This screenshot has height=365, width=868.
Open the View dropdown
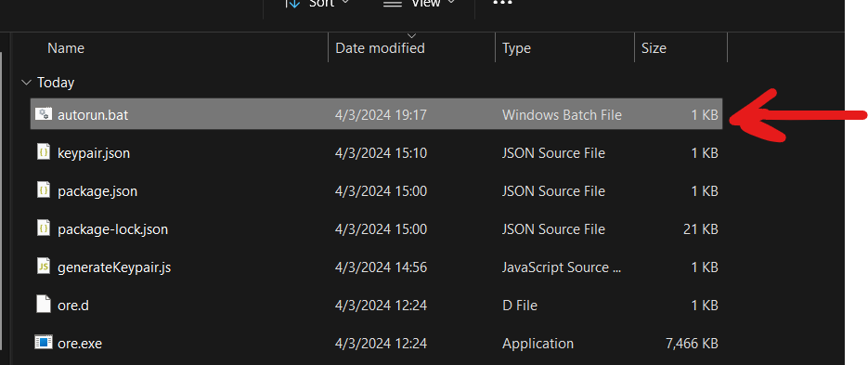click(x=420, y=4)
